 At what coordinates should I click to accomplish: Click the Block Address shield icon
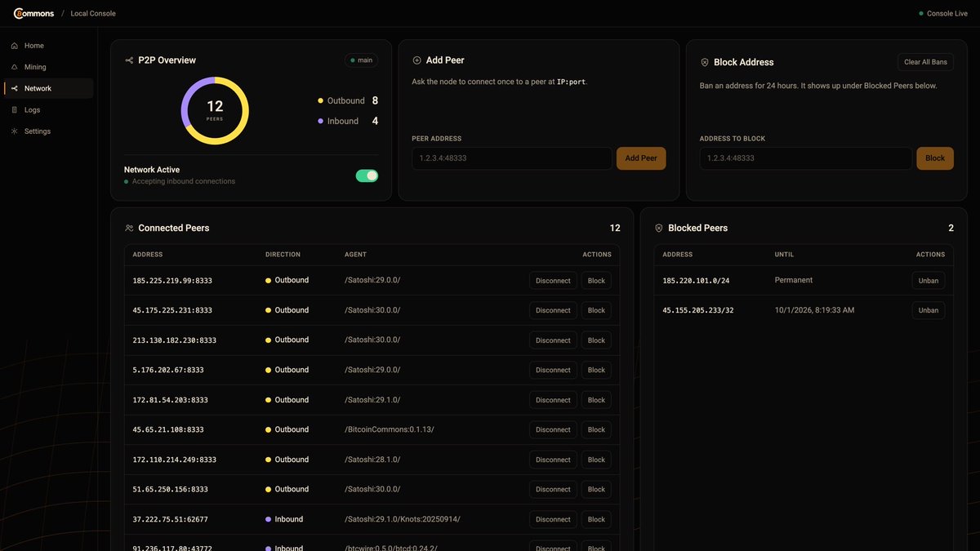(x=705, y=62)
